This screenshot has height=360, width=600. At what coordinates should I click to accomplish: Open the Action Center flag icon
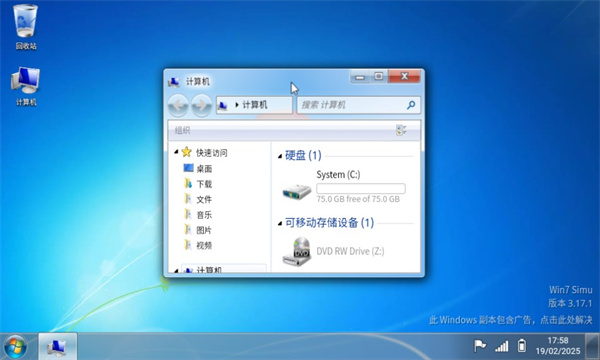(479, 345)
